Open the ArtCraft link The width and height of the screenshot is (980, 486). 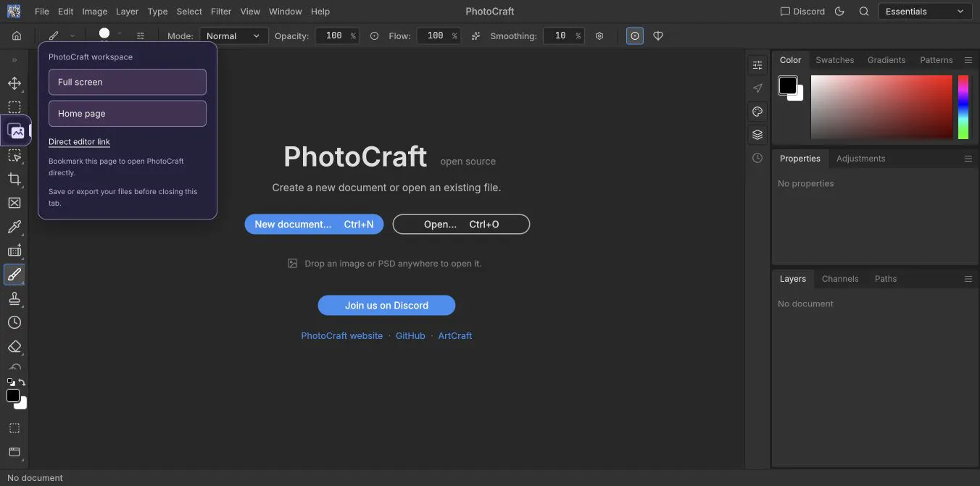[x=455, y=336]
